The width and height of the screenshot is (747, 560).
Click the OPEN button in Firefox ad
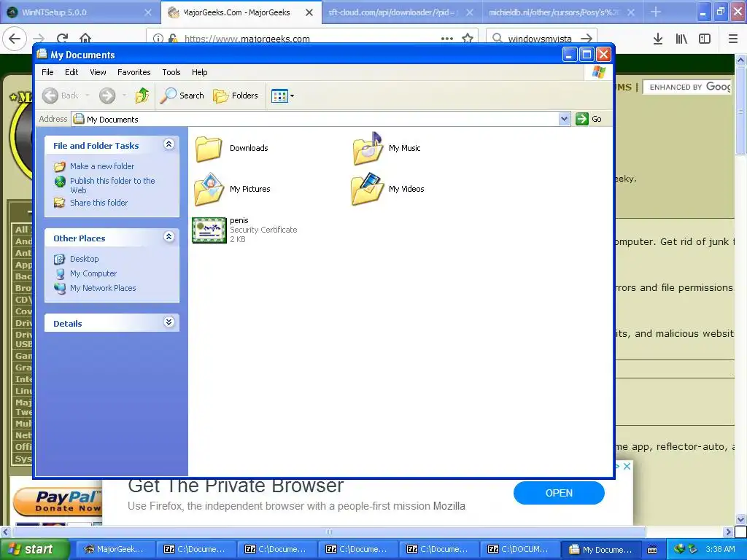[559, 493]
